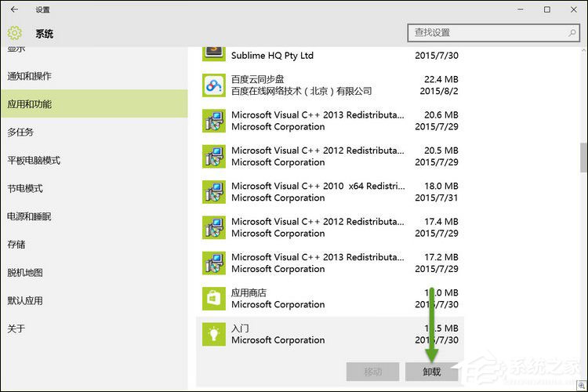Click the search magnifier icon

(572, 33)
